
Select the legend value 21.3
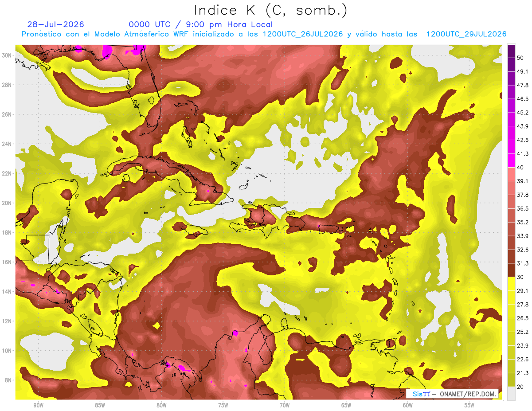523,373
